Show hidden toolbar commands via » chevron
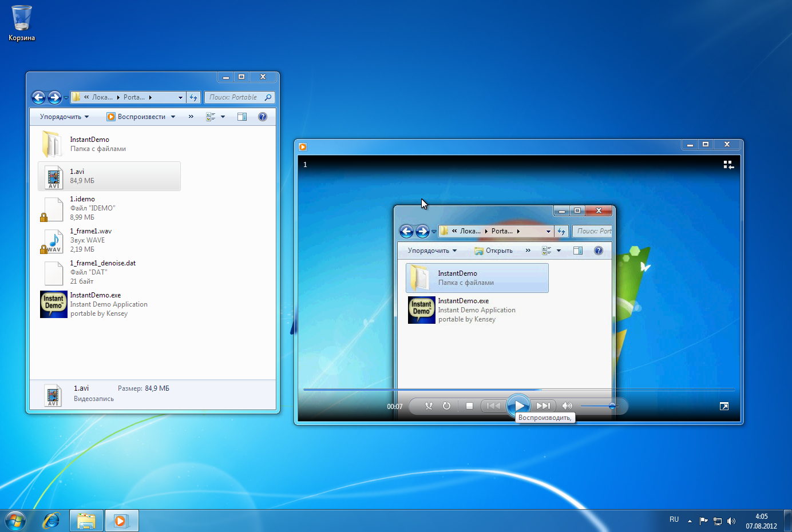This screenshot has height=532, width=792. pyautogui.click(x=191, y=117)
